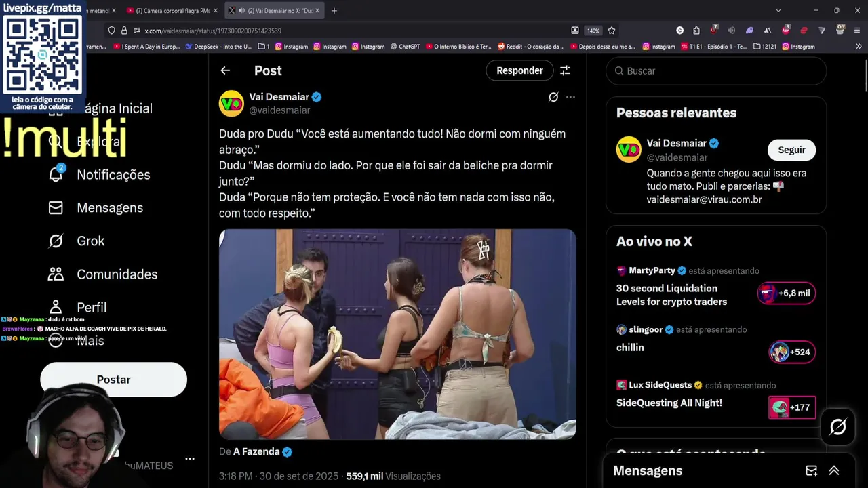Open Vai Desmaiar name in Pessoas relevantes
The height and width of the screenshot is (488, 868).
677,143
